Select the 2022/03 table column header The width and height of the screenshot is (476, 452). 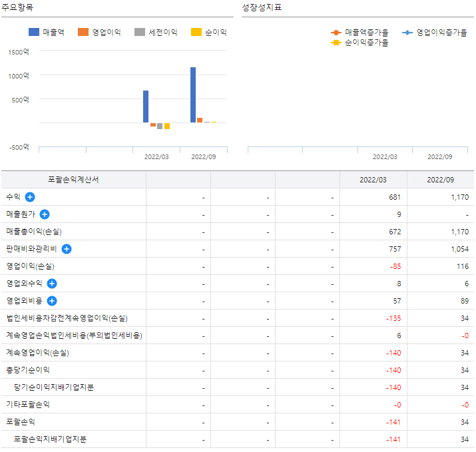point(373,180)
